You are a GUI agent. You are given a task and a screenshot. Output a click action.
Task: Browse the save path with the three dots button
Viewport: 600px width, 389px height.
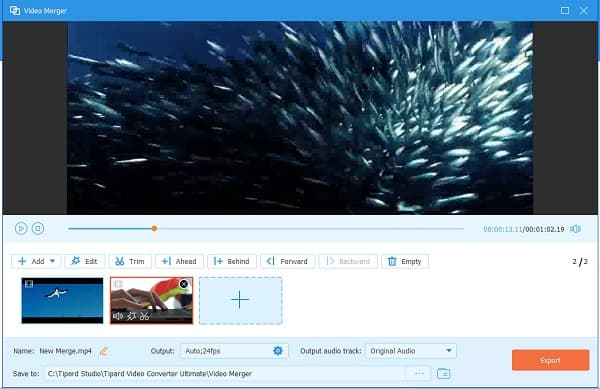pos(419,373)
